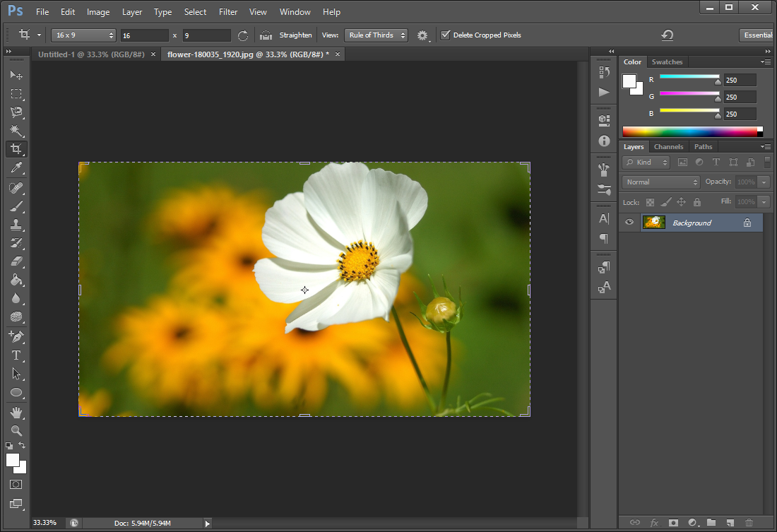This screenshot has height=532, width=777.
Task: Open the Filter menu
Action: (x=228, y=12)
